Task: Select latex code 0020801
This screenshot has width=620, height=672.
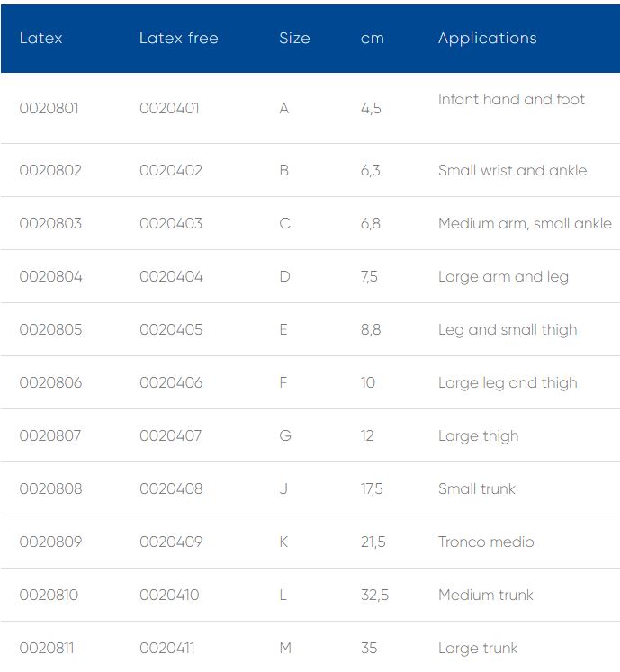Action: coord(49,108)
